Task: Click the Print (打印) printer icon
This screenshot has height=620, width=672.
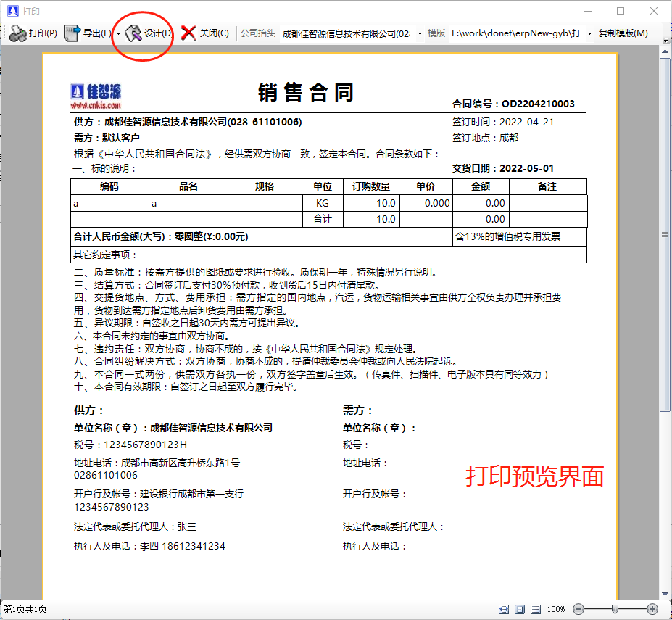Action: tap(18, 33)
